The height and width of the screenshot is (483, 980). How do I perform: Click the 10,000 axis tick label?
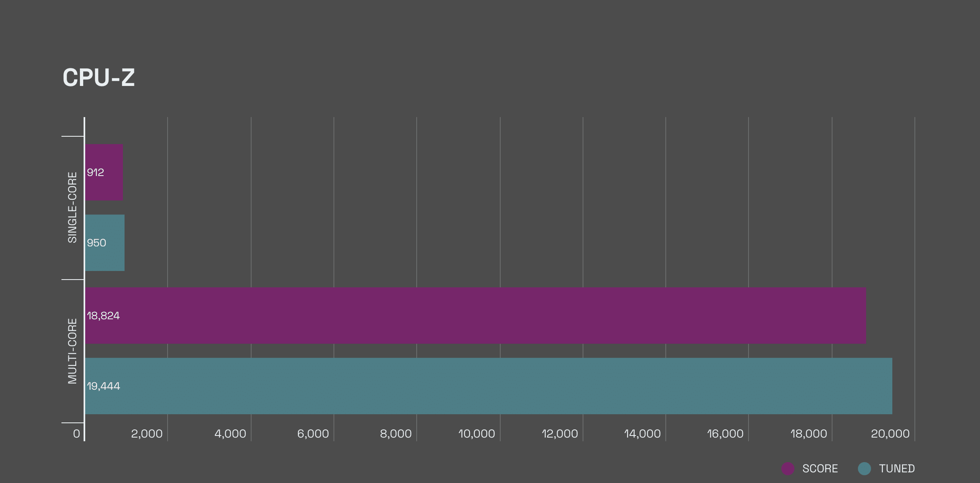pyautogui.click(x=477, y=434)
